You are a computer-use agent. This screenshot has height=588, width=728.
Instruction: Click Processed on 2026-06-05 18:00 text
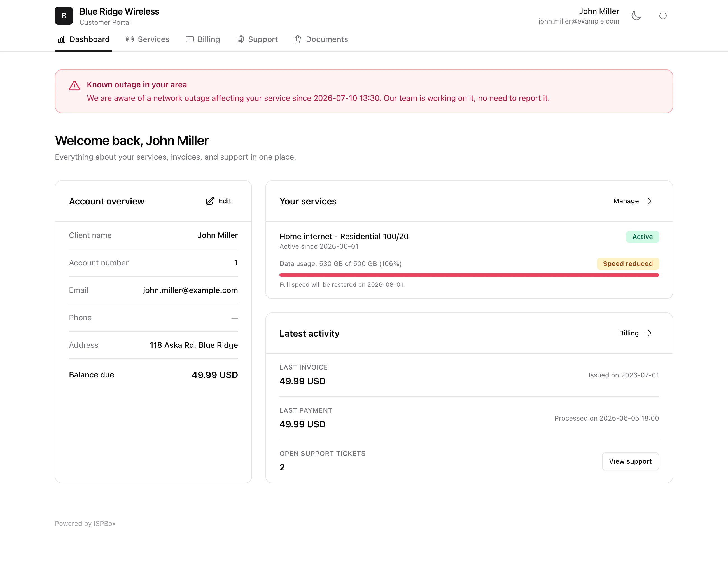(606, 418)
